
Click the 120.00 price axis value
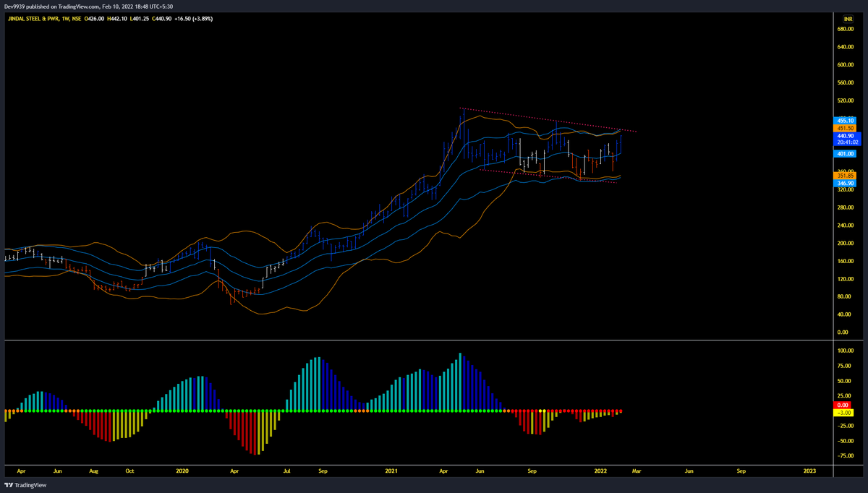(x=846, y=279)
